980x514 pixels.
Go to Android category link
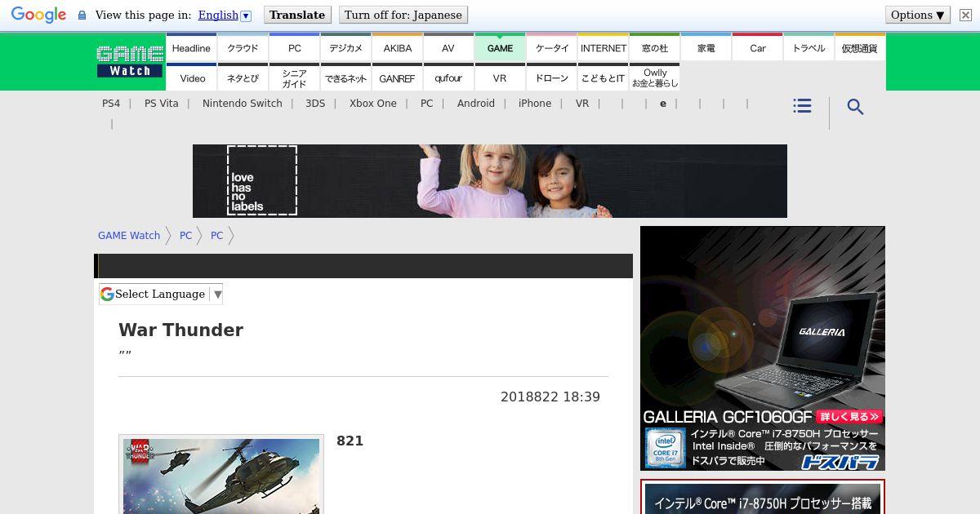(476, 104)
